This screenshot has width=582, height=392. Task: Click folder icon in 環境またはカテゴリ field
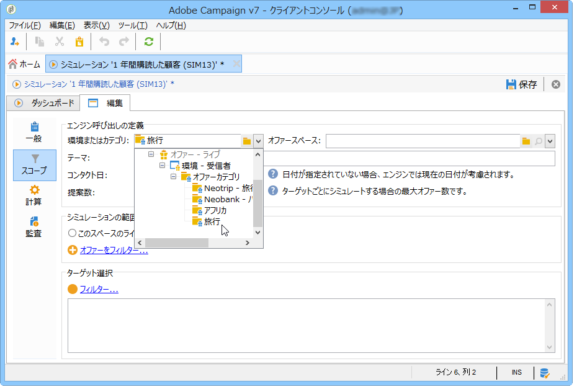click(x=247, y=141)
